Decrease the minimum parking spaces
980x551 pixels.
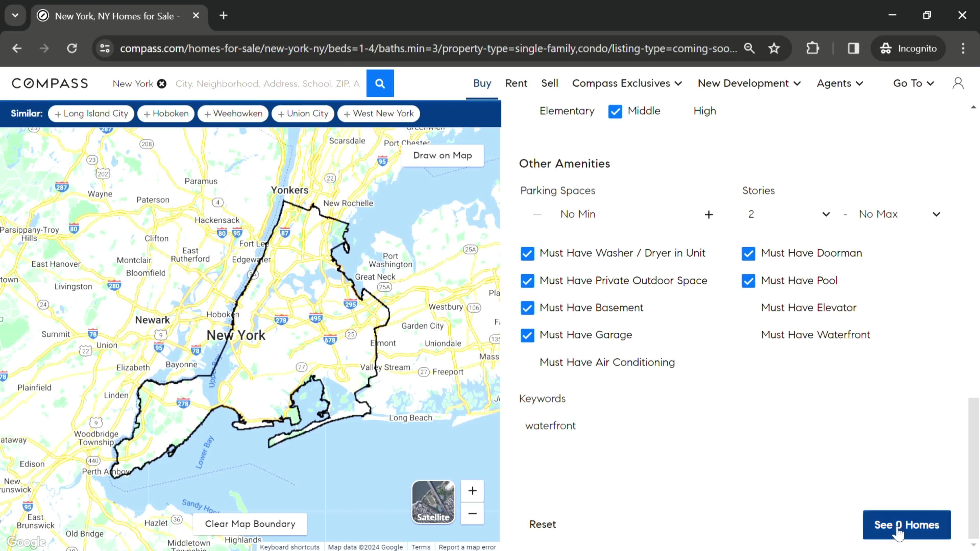tap(537, 215)
